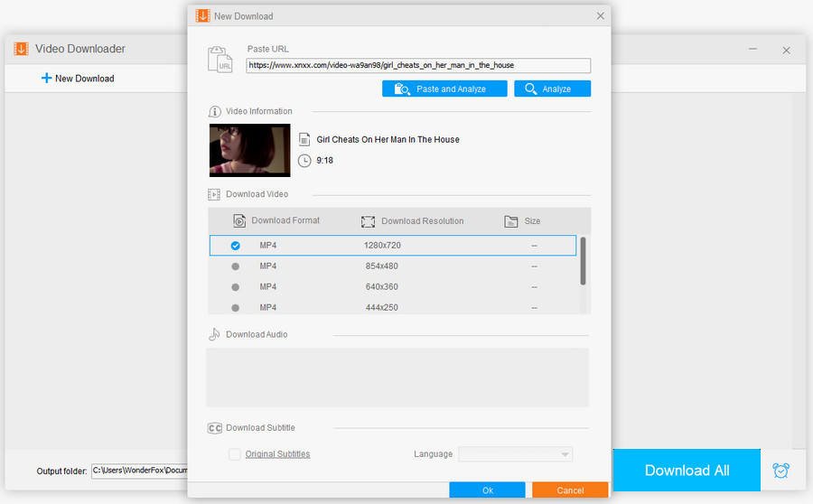Screen dimensions: 813x504
Task: Click the Video Information info icon
Action: pos(215,112)
